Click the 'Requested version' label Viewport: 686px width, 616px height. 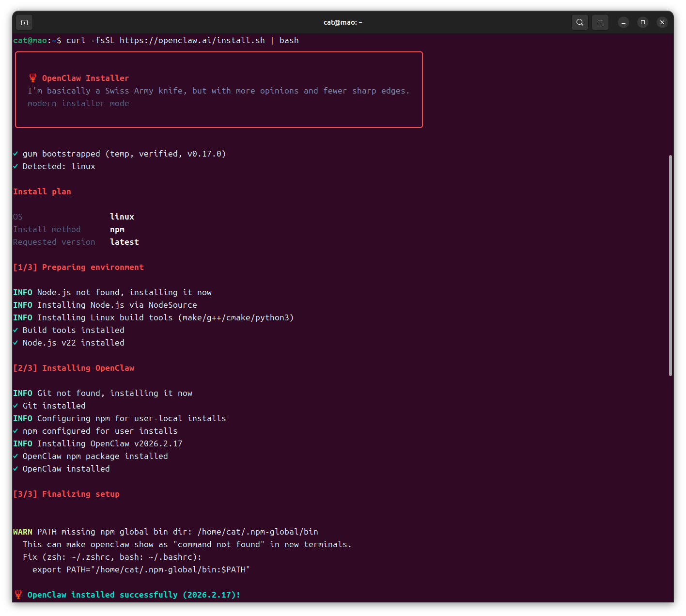point(54,242)
